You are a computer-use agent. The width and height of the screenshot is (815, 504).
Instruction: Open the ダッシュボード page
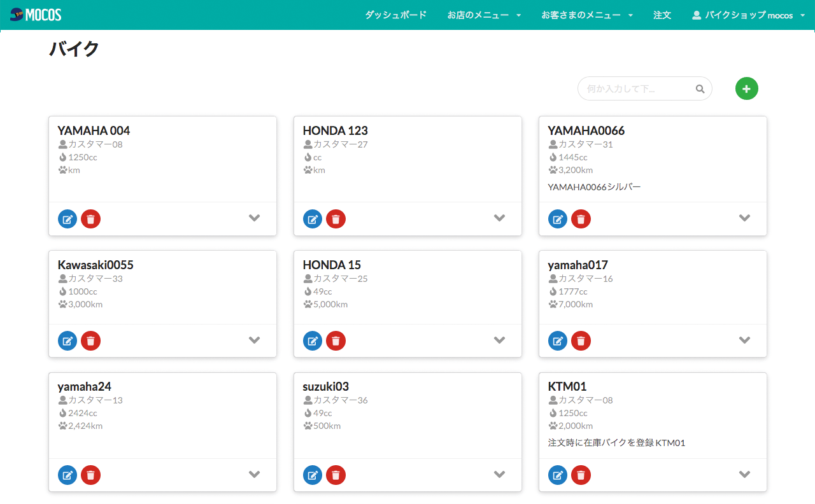395,15
